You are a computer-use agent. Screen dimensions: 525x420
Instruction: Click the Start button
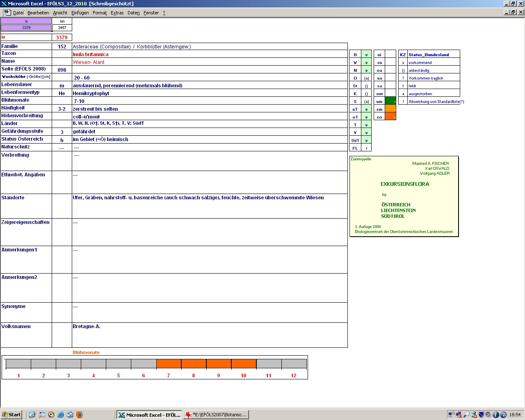(x=11, y=415)
